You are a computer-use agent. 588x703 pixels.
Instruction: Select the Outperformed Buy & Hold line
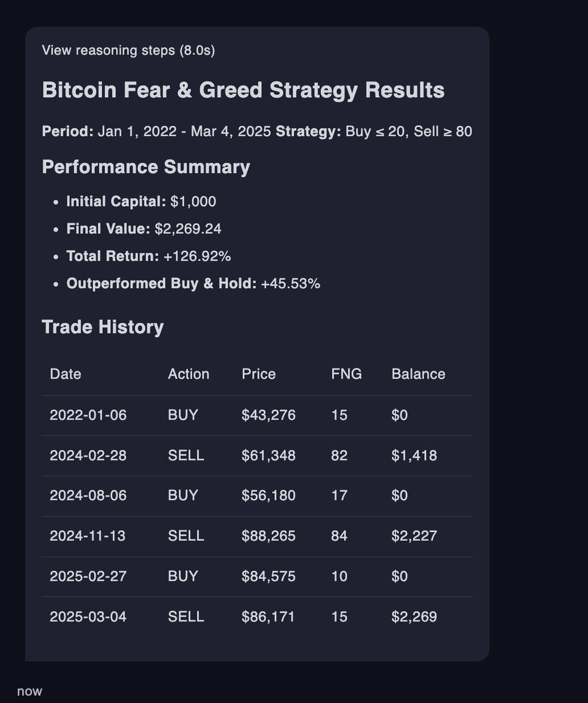point(193,284)
